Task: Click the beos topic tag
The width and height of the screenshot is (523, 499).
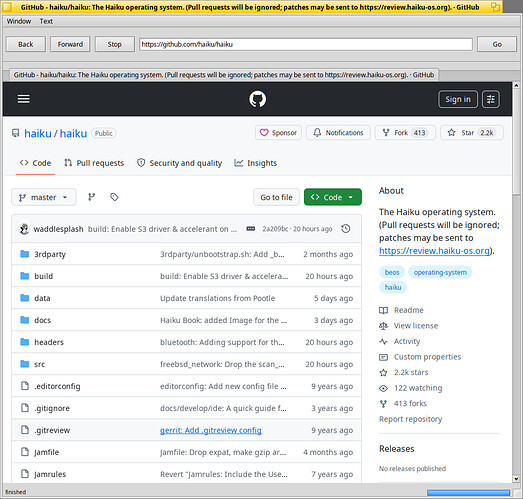Action: pos(392,273)
